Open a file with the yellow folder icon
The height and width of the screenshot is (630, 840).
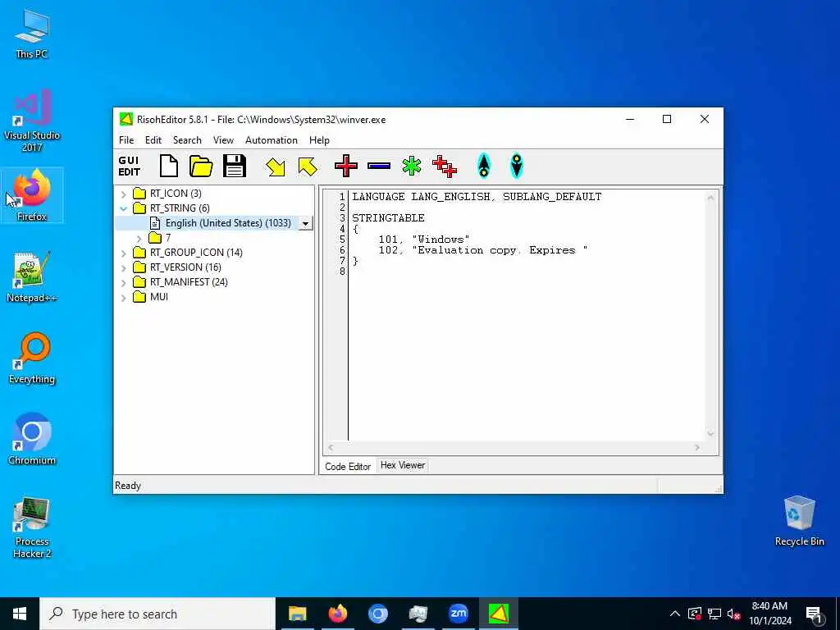pos(201,166)
